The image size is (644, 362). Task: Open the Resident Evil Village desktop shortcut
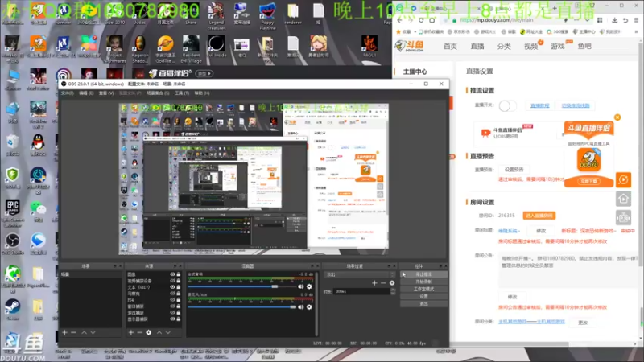tap(191, 49)
